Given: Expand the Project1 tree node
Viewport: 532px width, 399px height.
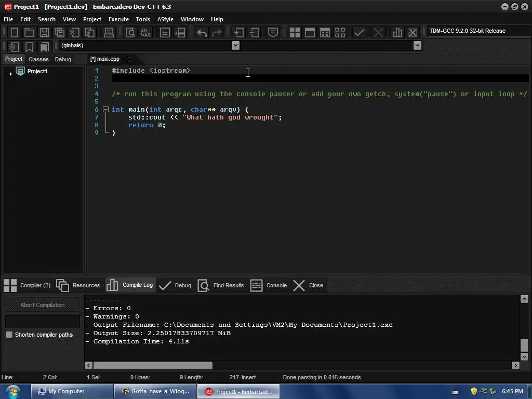Looking at the screenshot, I should pyautogui.click(x=10, y=74).
